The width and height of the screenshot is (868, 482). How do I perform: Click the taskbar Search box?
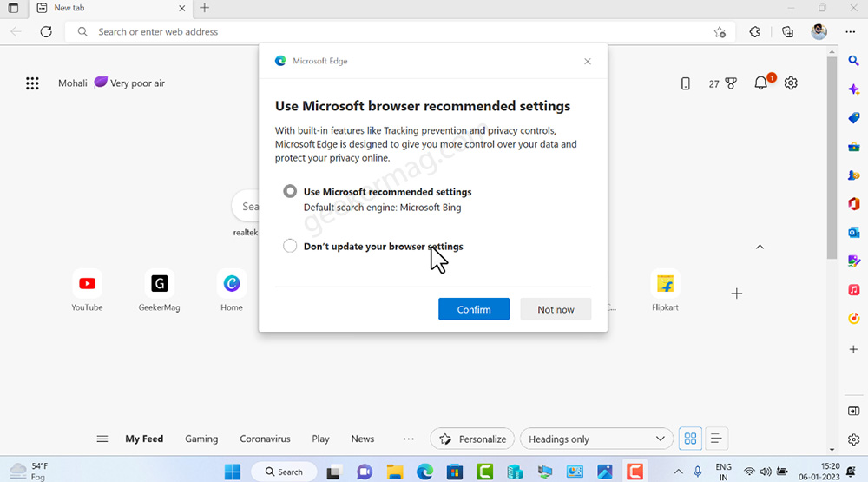coord(284,472)
